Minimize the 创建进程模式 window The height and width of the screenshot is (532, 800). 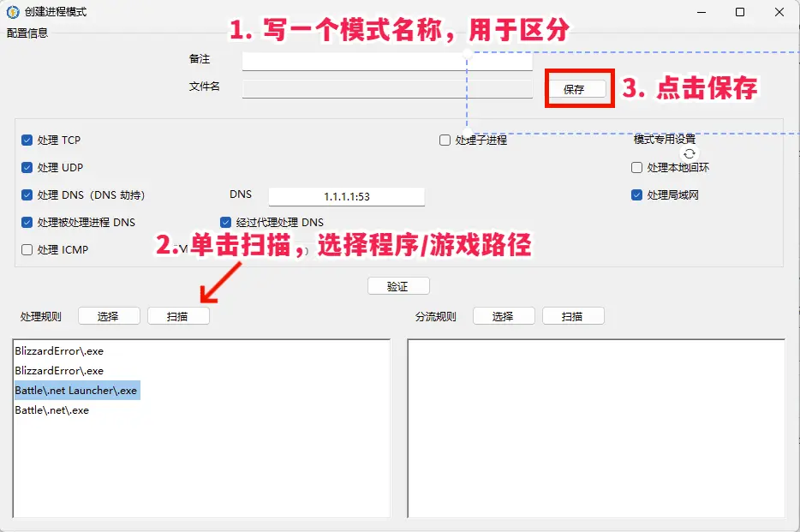coord(701,12)
